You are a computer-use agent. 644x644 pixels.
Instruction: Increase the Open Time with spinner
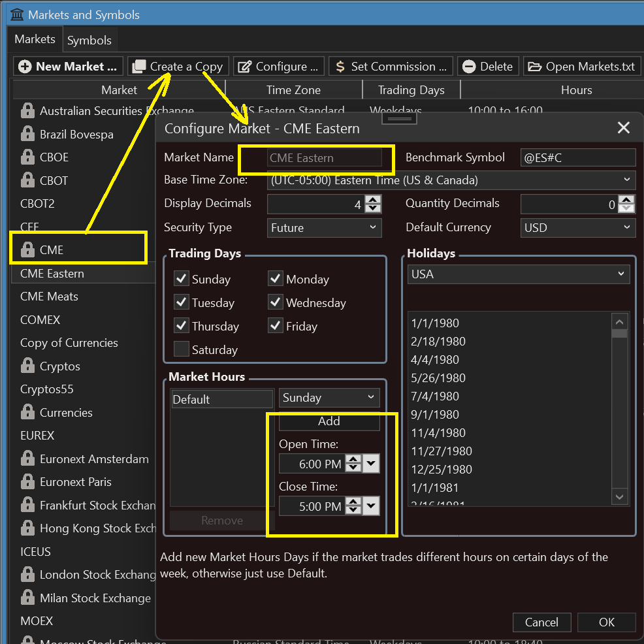click(353, 459)
